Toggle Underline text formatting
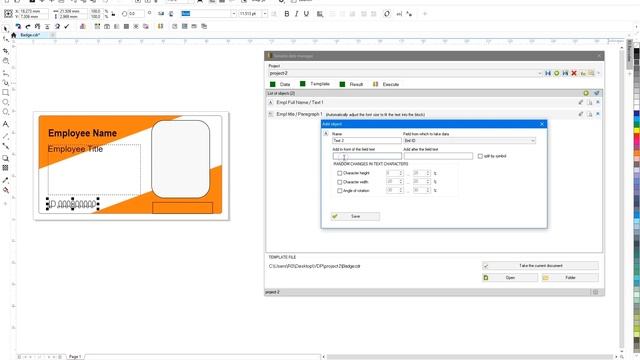Viewport: 640px width, 360px height. (x=306, y=14)
